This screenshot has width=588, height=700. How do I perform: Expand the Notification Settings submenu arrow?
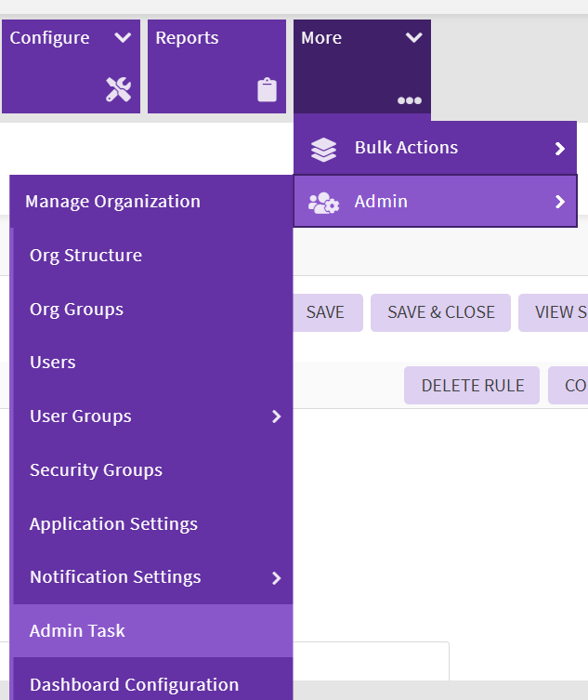276,577
